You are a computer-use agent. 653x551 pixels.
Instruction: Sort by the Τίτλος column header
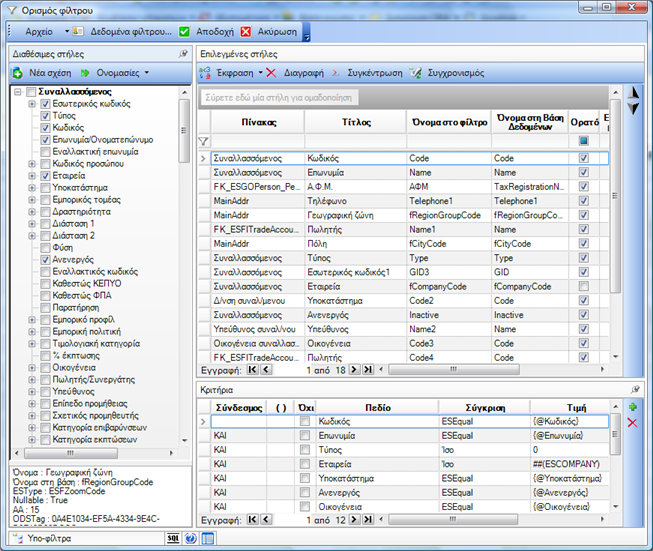[x=356, y=122]
